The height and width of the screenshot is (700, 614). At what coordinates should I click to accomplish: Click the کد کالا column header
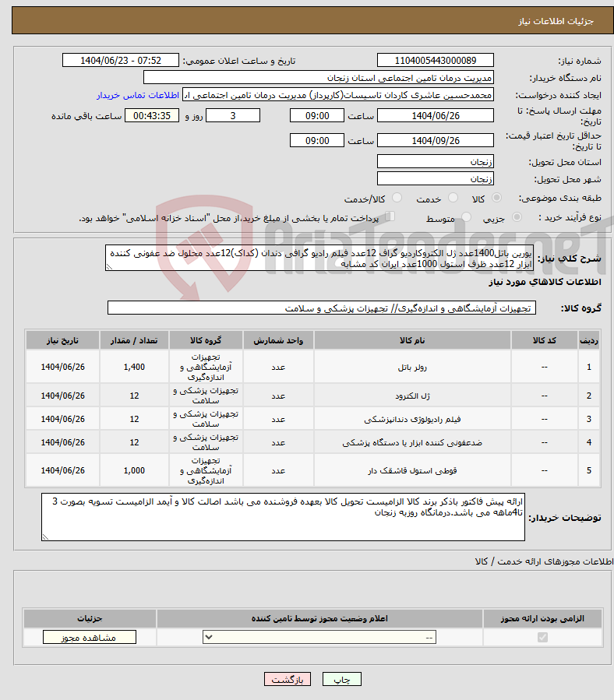tap(545, 340)
